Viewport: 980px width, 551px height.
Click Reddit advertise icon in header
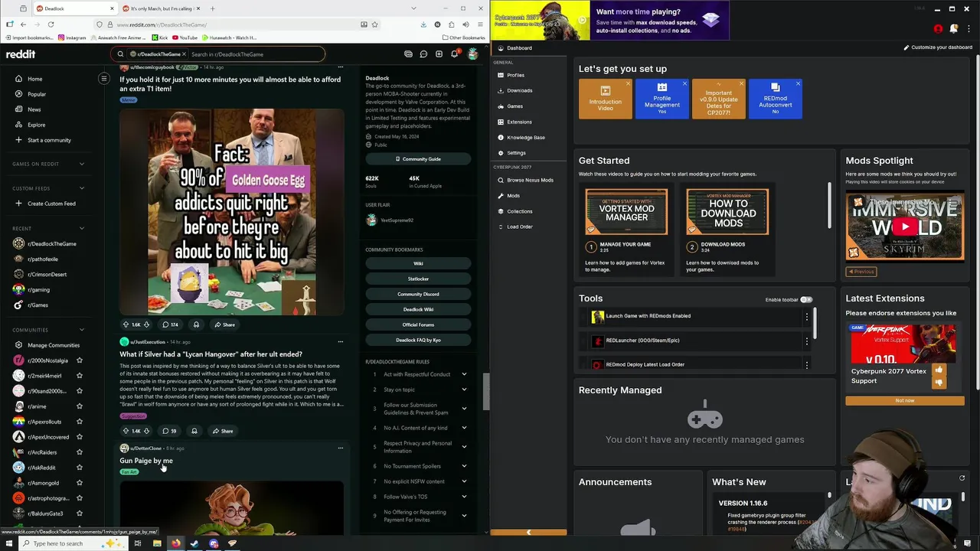pos(408,54)
